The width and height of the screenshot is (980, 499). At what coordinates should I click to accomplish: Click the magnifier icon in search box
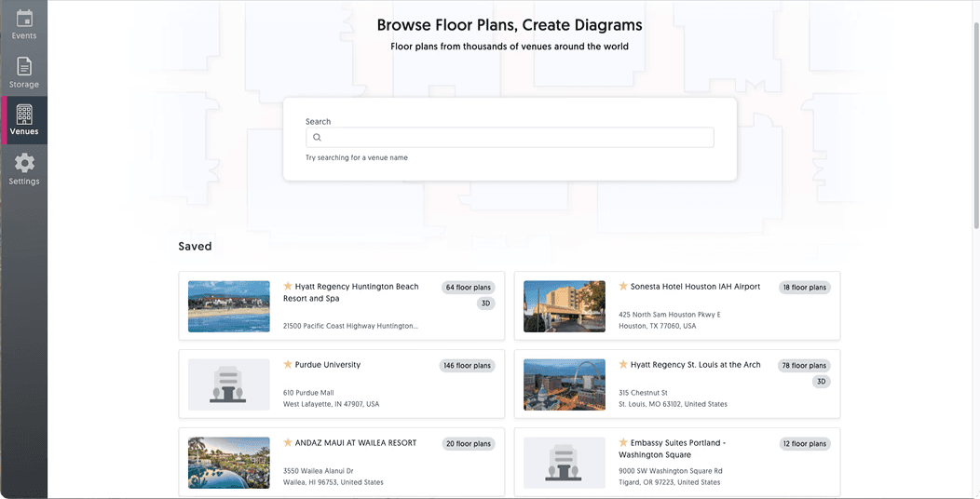coord(317,138)
